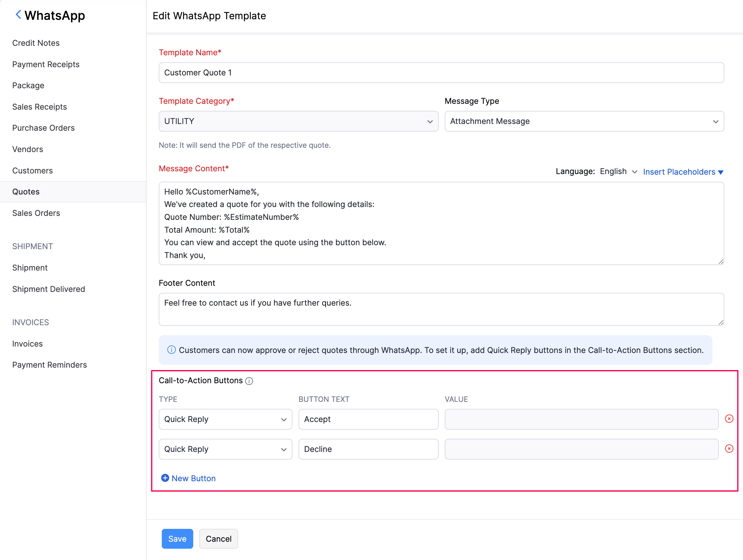
Task: Open Invoices in sidebar
Action: tap(27, 344)
